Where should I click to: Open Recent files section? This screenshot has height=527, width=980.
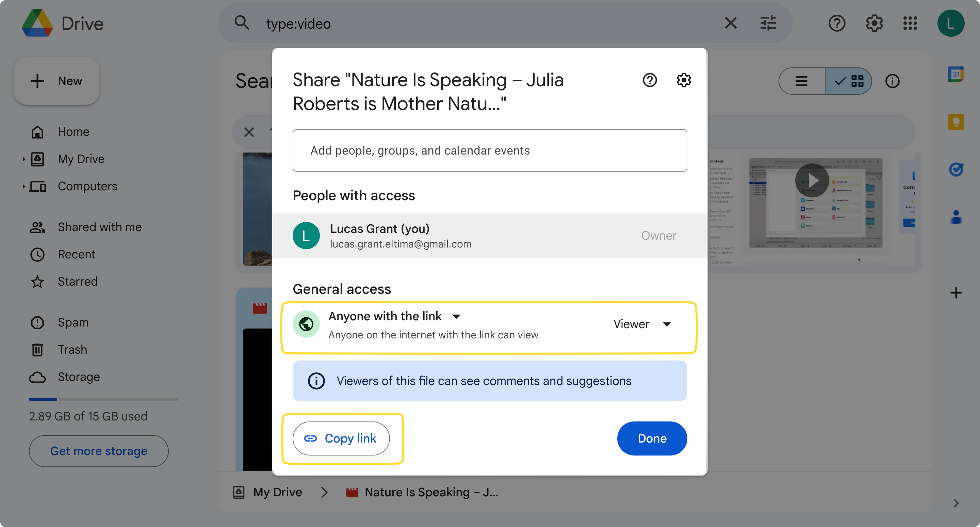click(x=77, y=254)
